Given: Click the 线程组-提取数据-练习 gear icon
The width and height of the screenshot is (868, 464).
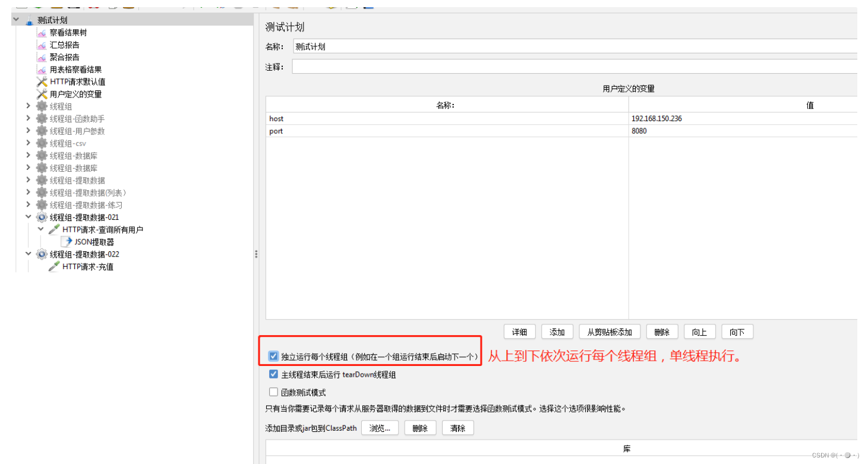Looking at the screenshot, I should 42,205.
